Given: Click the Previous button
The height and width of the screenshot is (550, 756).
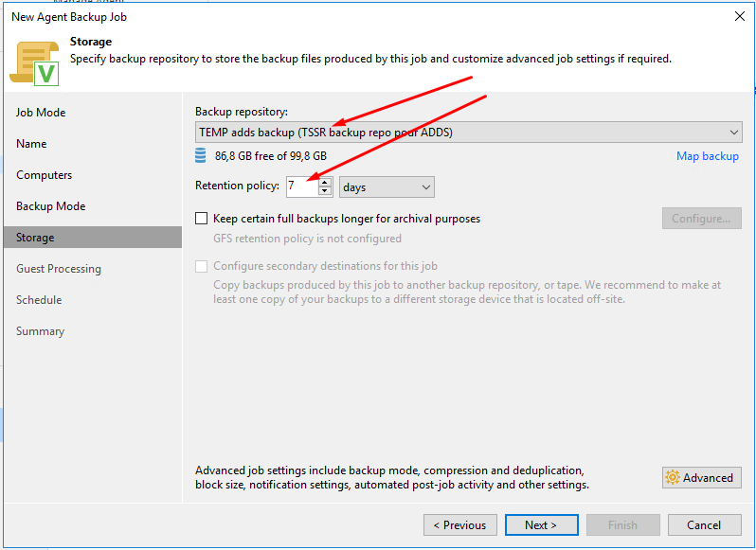Looking at the screenshot, I should 460,525.
